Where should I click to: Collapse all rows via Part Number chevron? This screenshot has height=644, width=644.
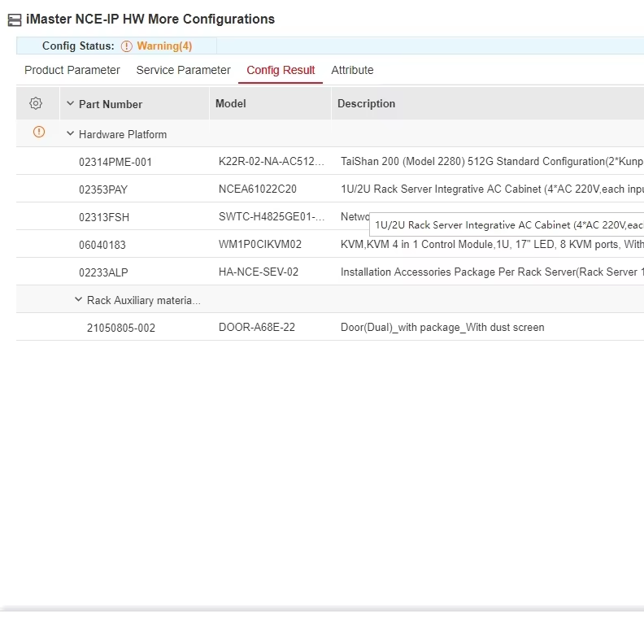point(70,103)
